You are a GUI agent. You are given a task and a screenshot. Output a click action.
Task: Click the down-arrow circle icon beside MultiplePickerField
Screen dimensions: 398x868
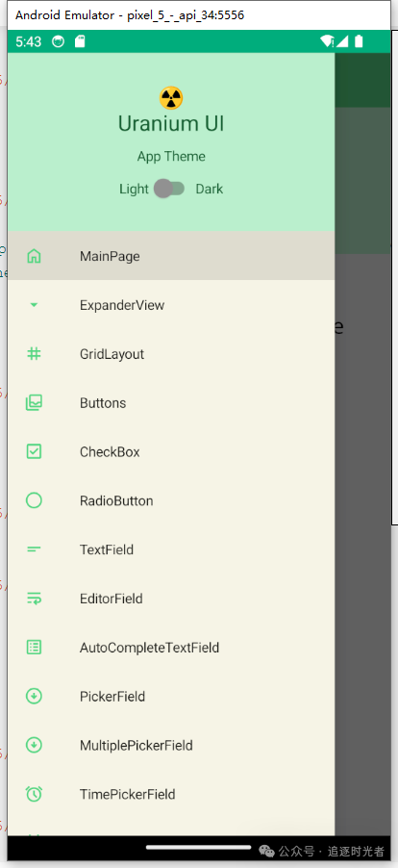[x=35, y=745]
